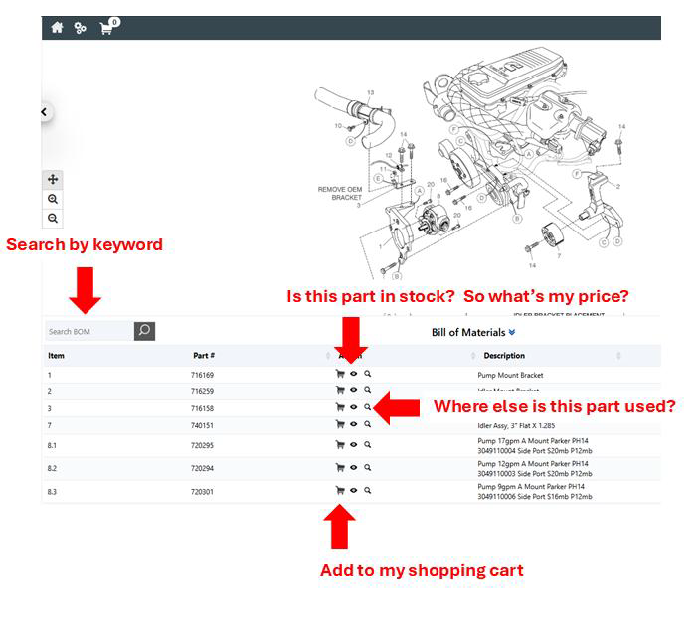Search where part 716158 is used
Screen dimensions: 700x618
(368, 407)
